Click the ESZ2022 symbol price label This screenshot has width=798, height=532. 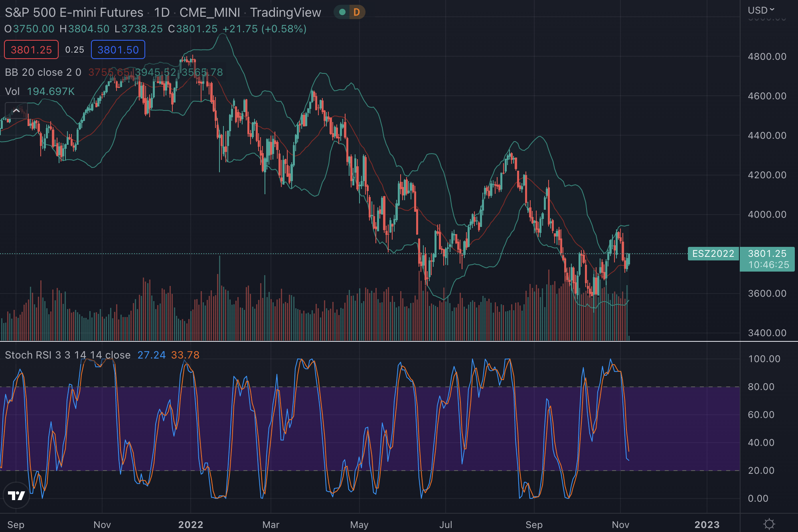click(x=713, y=254)
